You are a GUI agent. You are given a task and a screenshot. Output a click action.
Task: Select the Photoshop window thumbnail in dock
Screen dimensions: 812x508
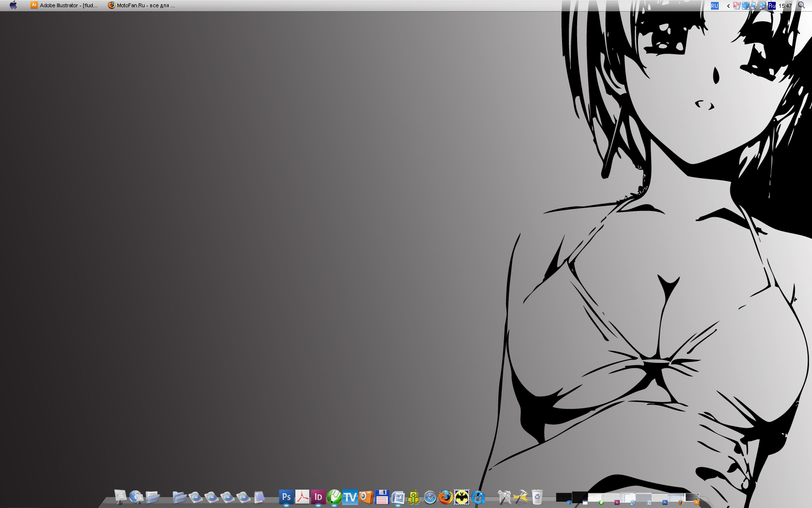point(660,498)
